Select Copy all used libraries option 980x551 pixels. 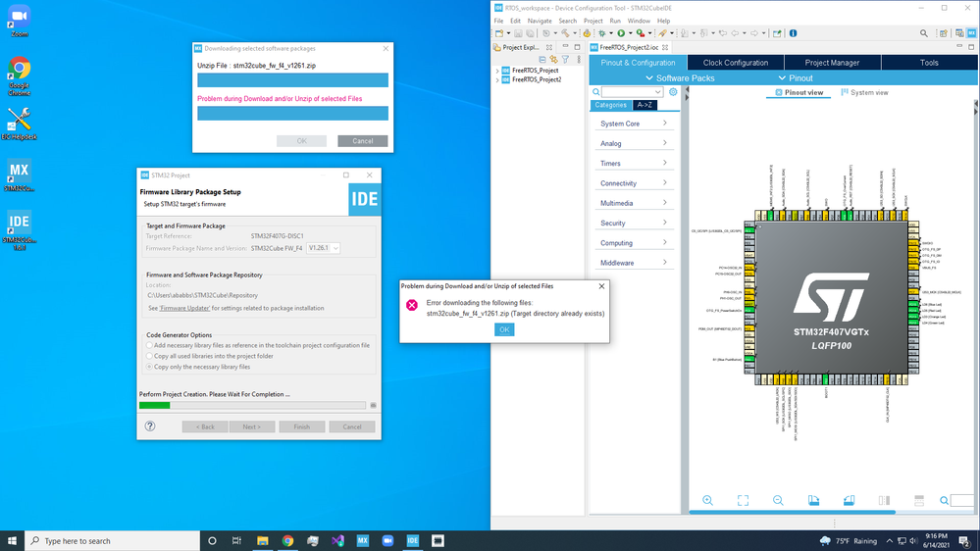pyautogui.click(x=209, y=356)
